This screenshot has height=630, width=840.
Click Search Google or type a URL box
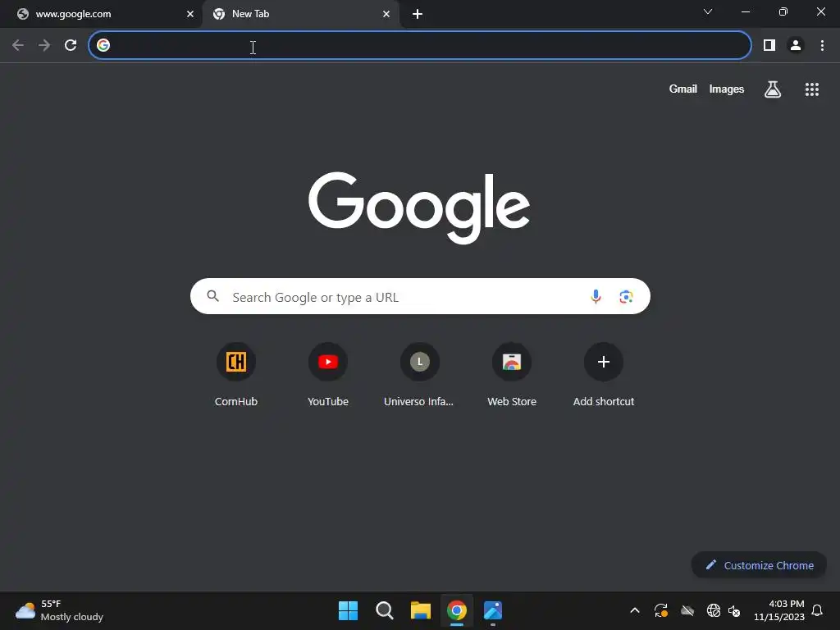click(420, 296)
